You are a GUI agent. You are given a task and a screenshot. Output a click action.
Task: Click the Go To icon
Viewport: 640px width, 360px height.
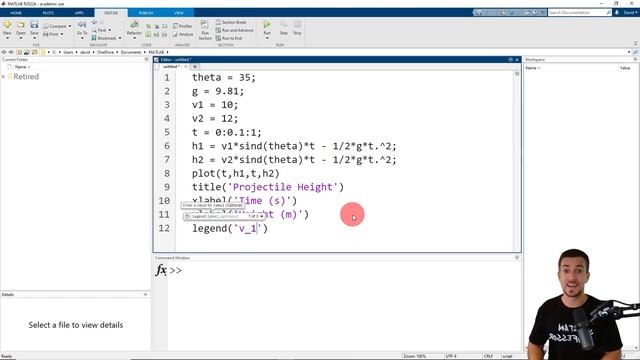pyautogui.click(x=82, y=24)
